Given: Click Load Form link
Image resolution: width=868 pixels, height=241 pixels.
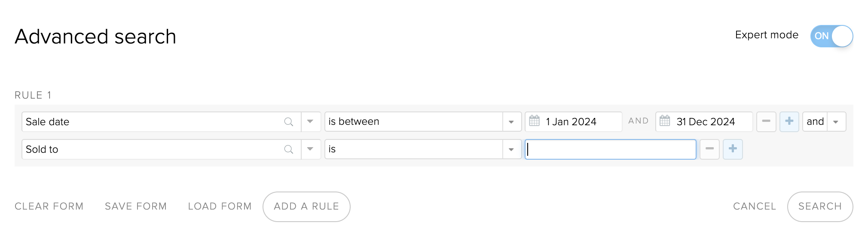Looking at the screenshot, I should point(220,207).
